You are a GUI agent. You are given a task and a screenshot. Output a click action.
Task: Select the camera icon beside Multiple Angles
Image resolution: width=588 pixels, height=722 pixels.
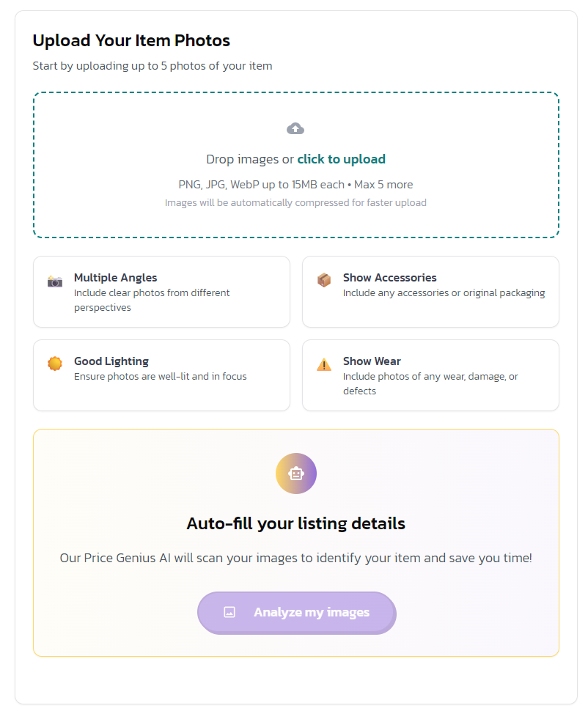click(x=54, y=280)
